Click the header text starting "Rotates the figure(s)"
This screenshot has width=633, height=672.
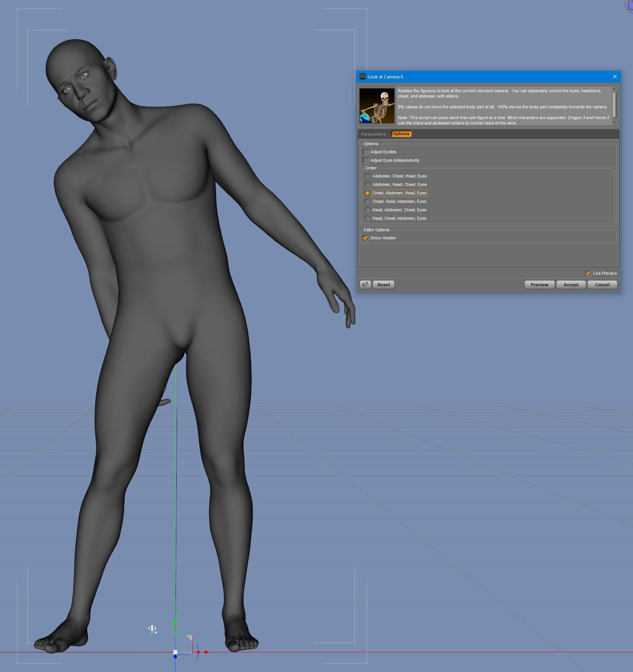(503, 107)
